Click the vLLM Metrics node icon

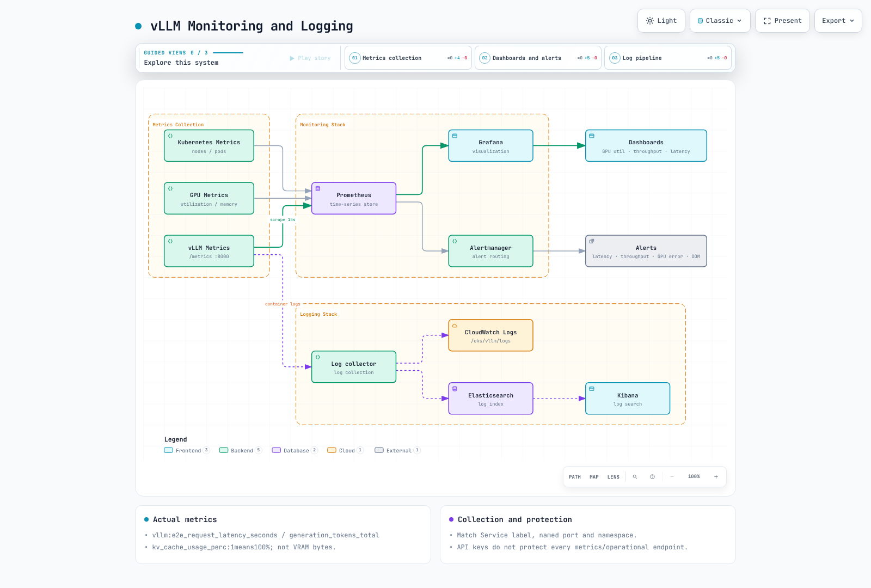click(x=170, y=241)
